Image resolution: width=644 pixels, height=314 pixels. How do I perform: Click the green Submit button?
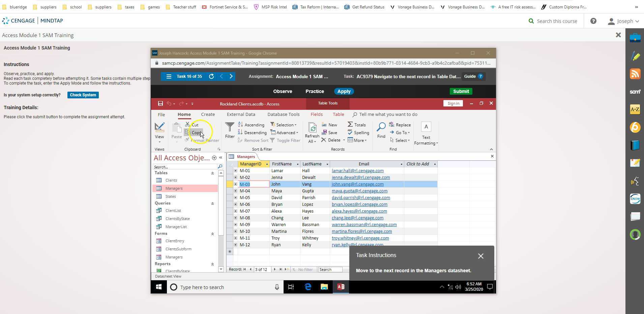[x=461, y=91]
